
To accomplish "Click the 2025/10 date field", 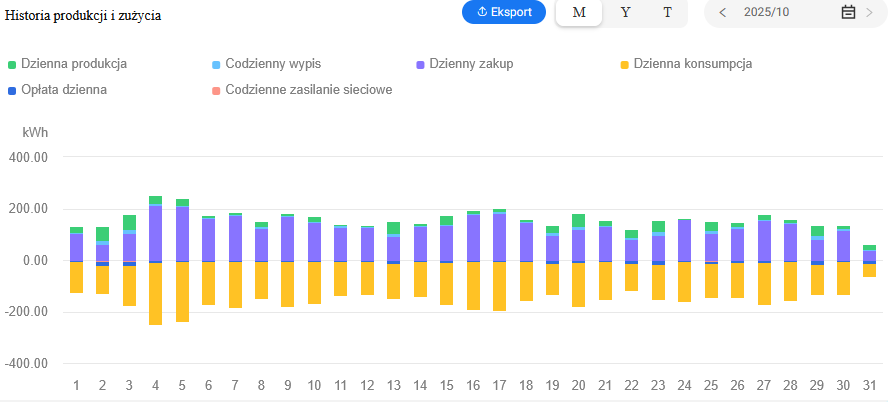I will pos(770,12).
